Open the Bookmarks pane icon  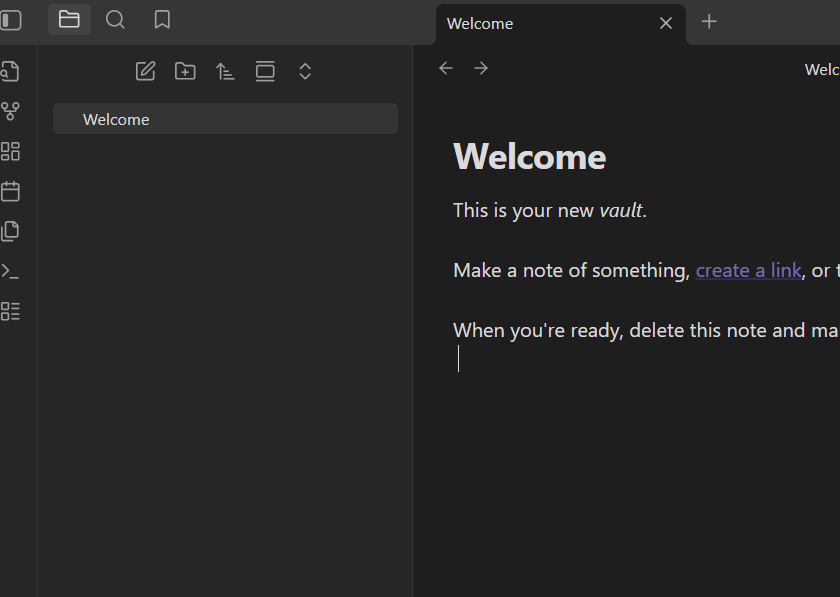coord(162,20)
